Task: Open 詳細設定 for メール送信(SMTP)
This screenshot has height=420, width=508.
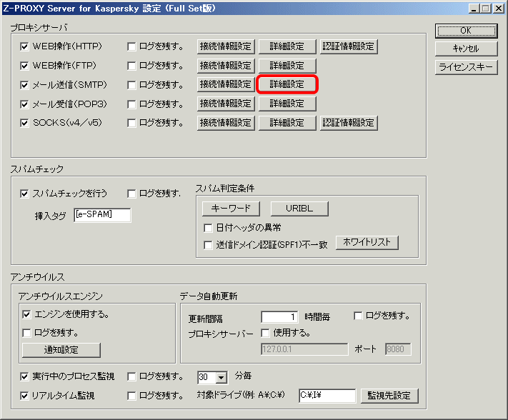Action: (287, 84)
